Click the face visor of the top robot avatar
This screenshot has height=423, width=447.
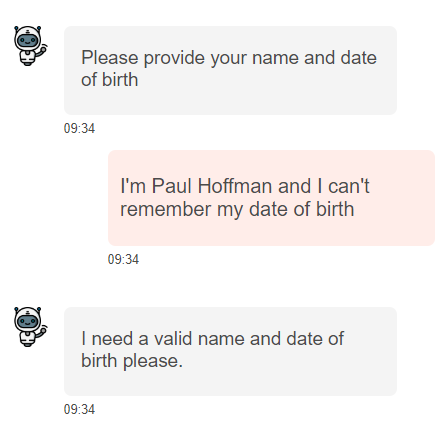[x=28, y=41]
